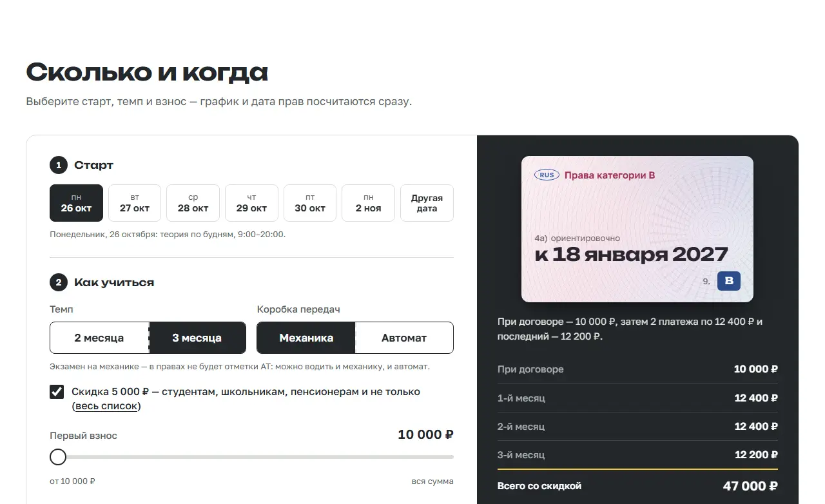Screen dimensions: 825x504
Task: Select start date Monday 26 окт
Action: pyautogui.click(x=76, y=203)
